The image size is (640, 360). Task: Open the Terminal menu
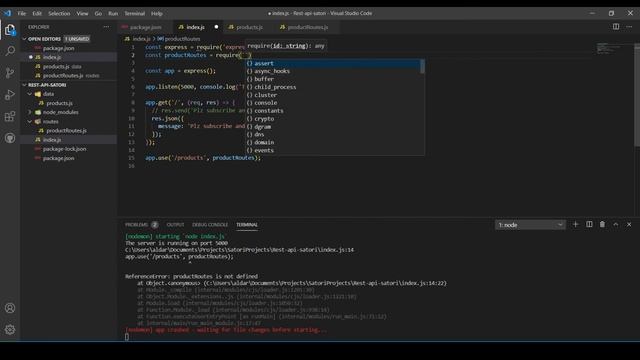pyautogui.click(x=135, y=13)
